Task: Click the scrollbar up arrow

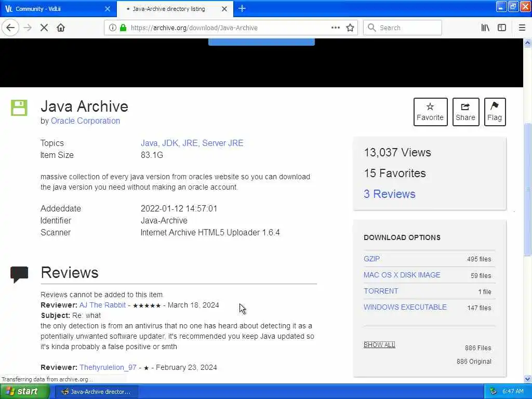Action: pos(527,43)
